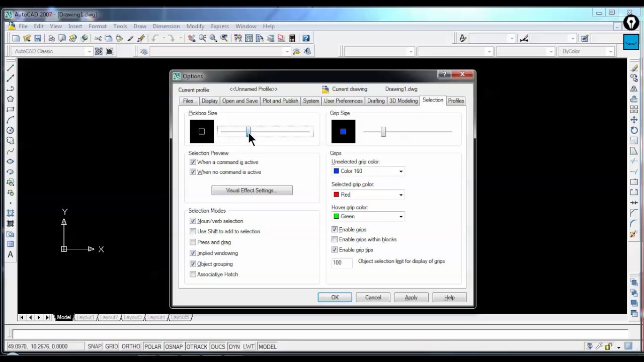
Task: Click the Grip Size slider handle
Action: pyautogui.click(x=383, y=132)
